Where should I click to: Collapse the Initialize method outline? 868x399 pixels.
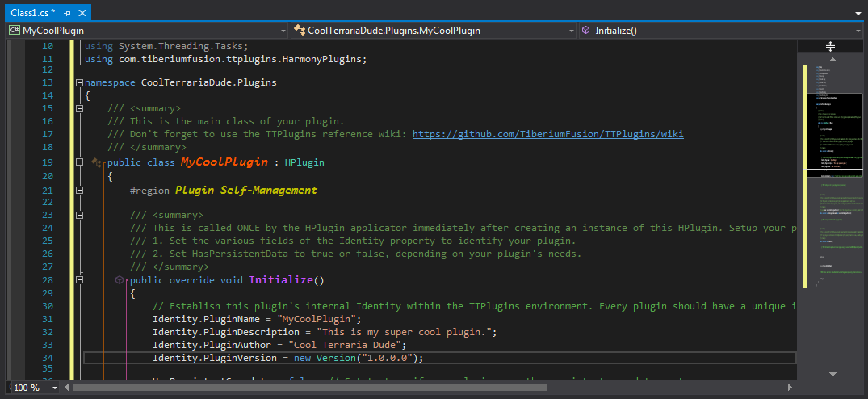coord(79,280)
